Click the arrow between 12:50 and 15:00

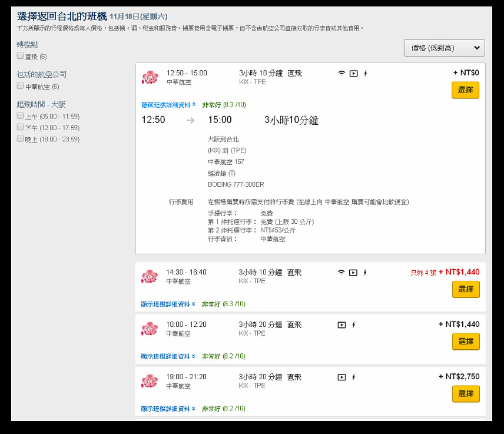pyautogui.click(x=191, y=120)
